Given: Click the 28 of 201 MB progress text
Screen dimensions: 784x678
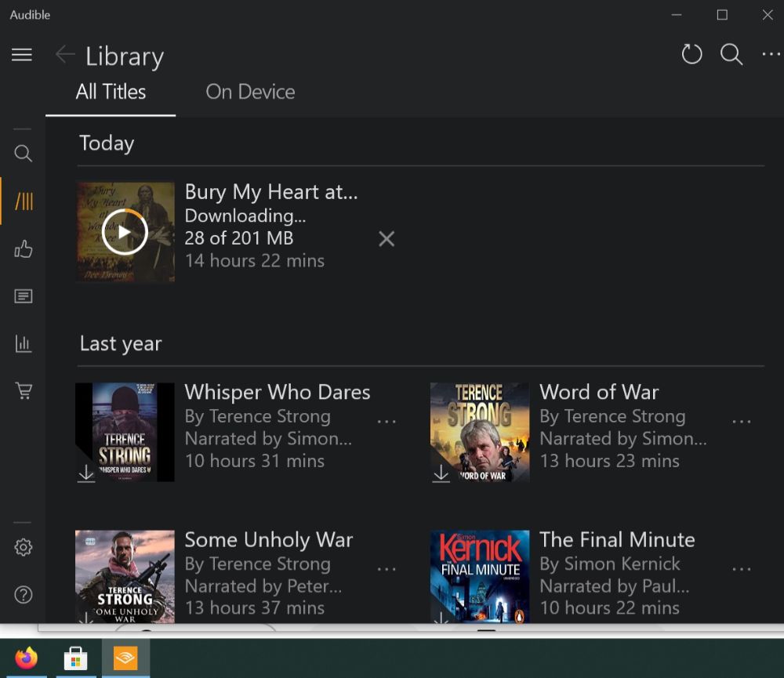Looking at the screenshot, I should click(x=239, y=238).
